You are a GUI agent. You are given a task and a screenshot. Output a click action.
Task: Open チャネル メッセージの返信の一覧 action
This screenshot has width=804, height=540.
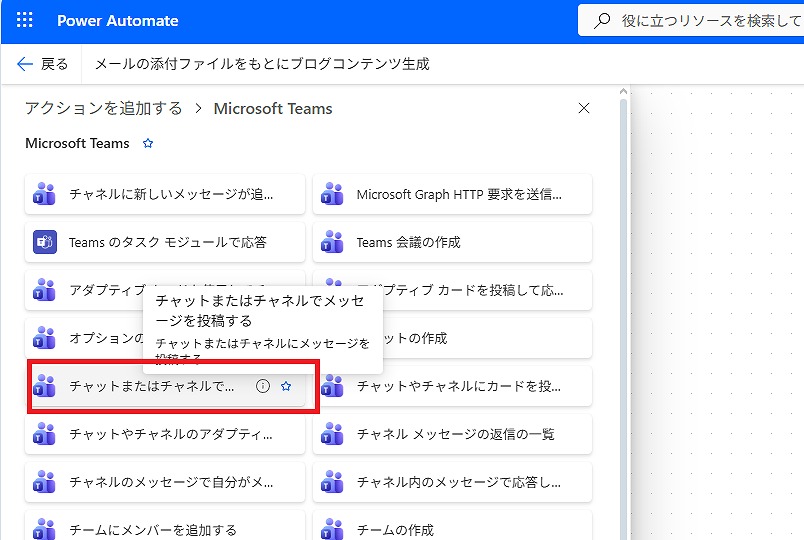(455, 434)
